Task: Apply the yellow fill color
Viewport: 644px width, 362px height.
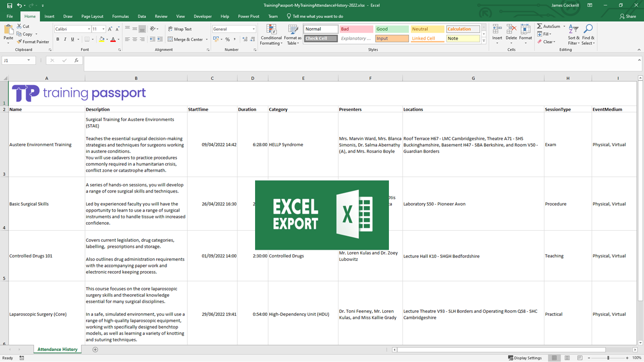Action: tap(102, 39)
